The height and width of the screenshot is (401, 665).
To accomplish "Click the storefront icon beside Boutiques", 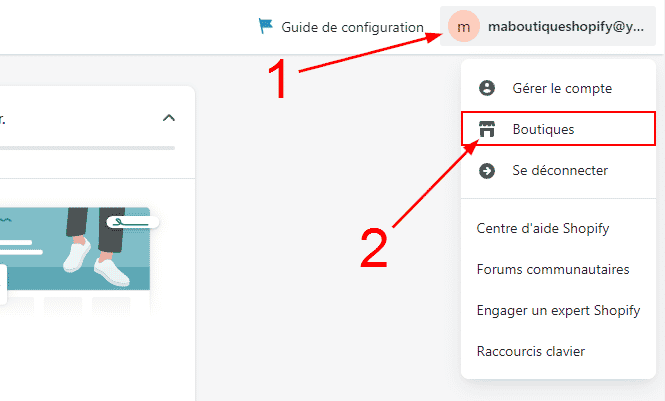I will (x=487, y=129).
